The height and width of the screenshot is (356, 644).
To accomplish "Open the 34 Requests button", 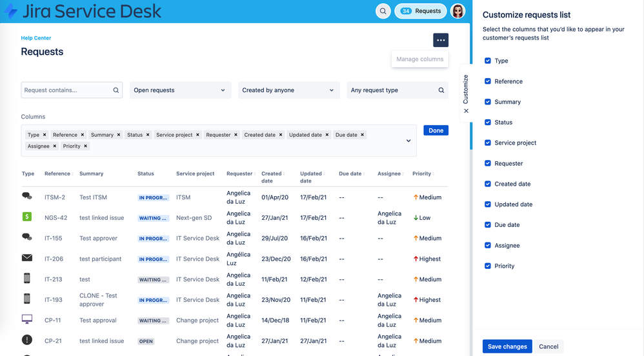I will pyautogui.click(x=421, y=11).
